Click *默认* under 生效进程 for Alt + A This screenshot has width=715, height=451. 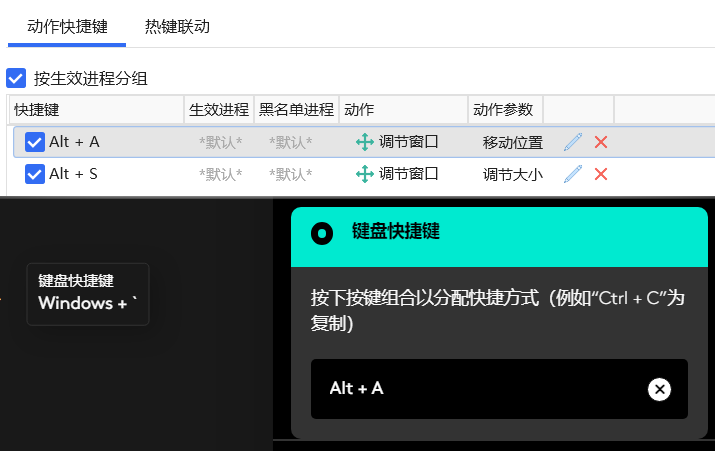pos(221,143)
